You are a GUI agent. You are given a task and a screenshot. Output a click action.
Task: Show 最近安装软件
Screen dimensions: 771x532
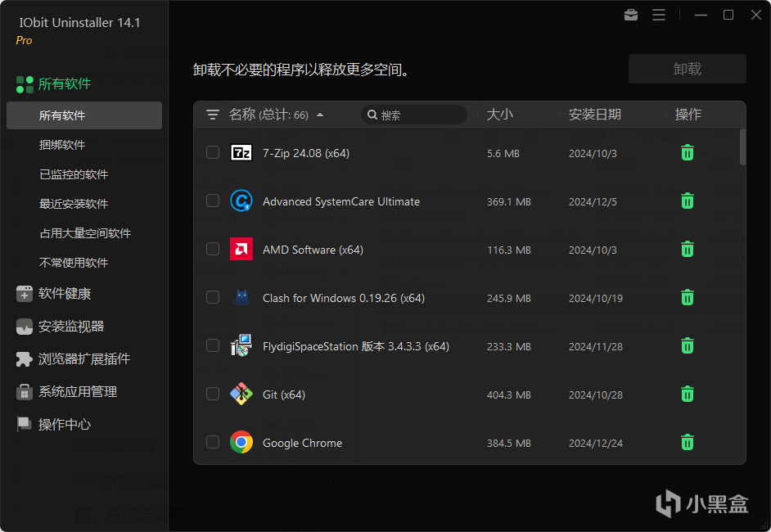coord(74,204)
